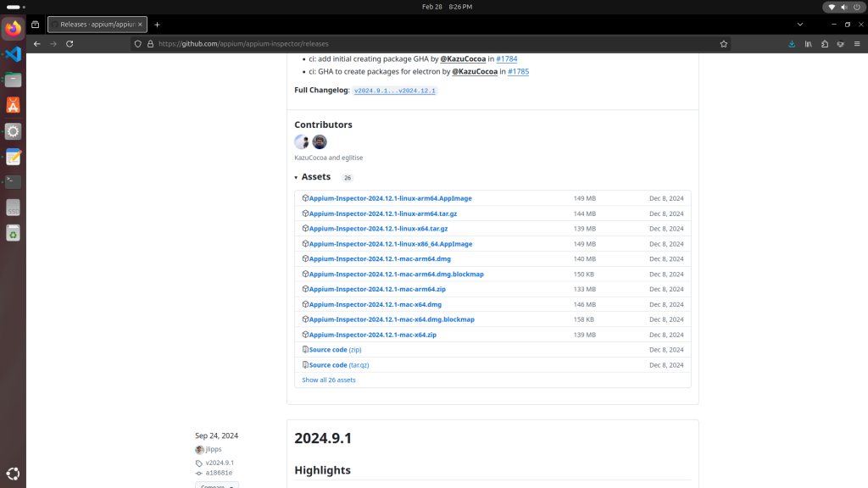
Task: Open the Compare dropdown for v2024.9.1
Action: pos(216,485)
